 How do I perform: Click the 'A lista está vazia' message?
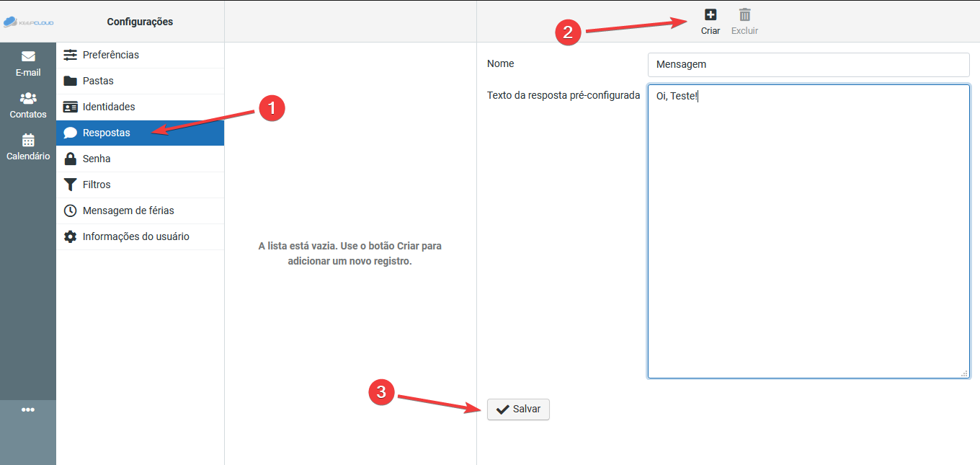tap(350, 254)
